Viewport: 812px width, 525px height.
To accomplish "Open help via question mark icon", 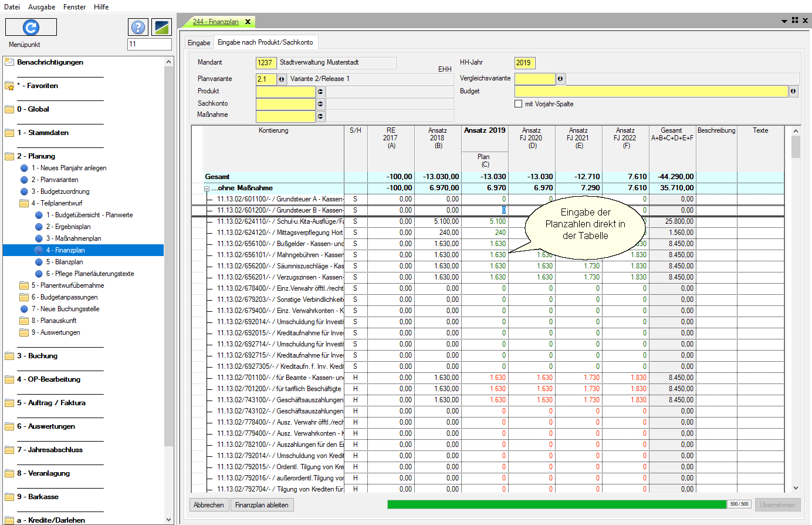I will tap(138, 27).
